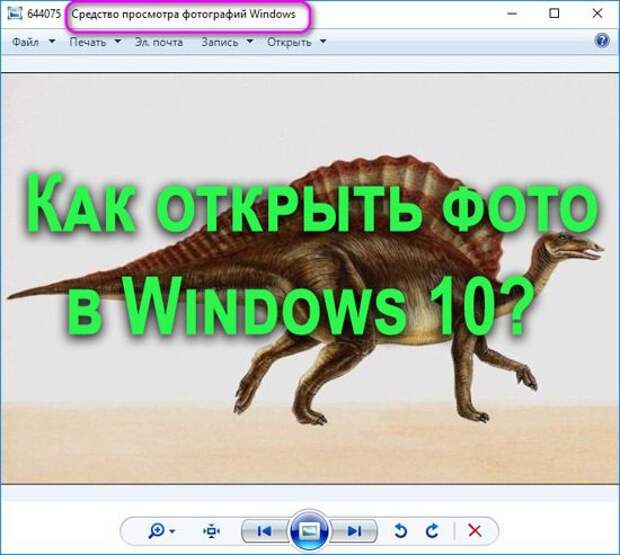Expand the Файл dropdown arrow
Screen dimensions: 620x555
click(52, 41)
